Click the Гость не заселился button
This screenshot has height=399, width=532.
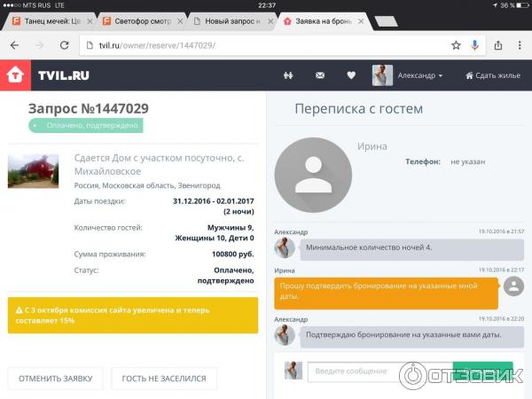[x=164, y=379]
